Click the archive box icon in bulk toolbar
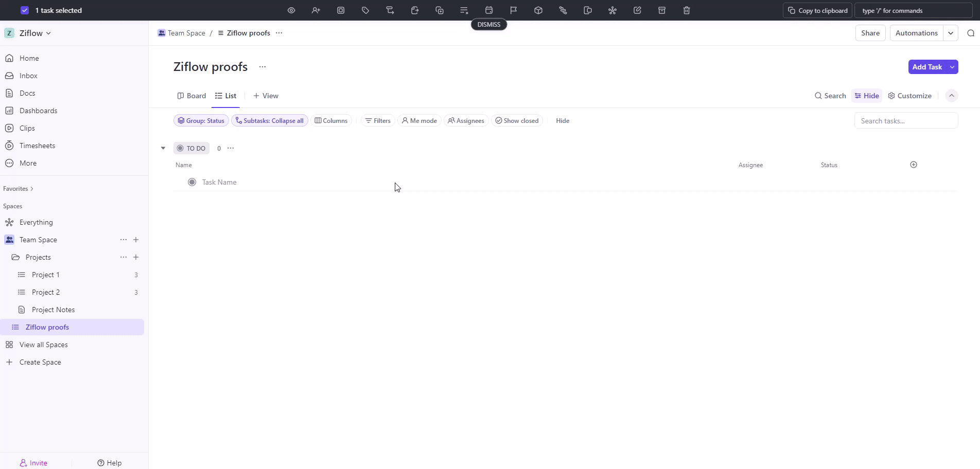This screenshot has height=469, width=980. tap(662, 10)
